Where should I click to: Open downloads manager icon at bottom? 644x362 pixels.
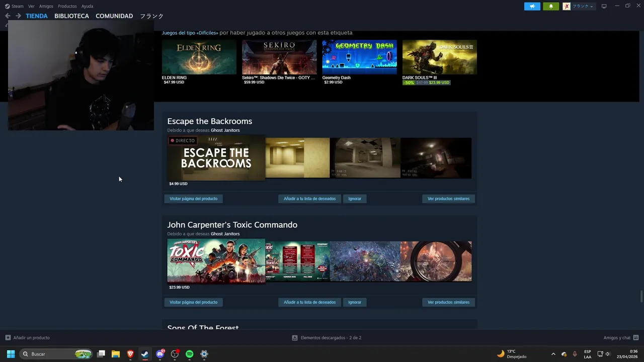[295, 338]
